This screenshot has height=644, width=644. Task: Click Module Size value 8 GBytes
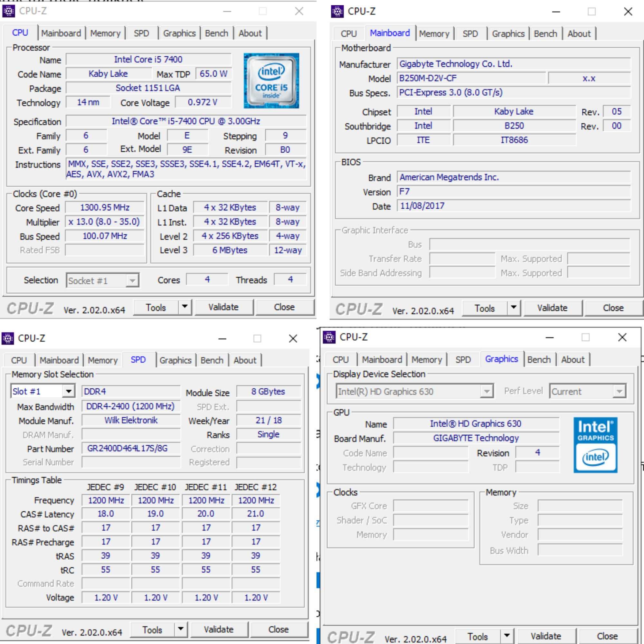(268, 391)
